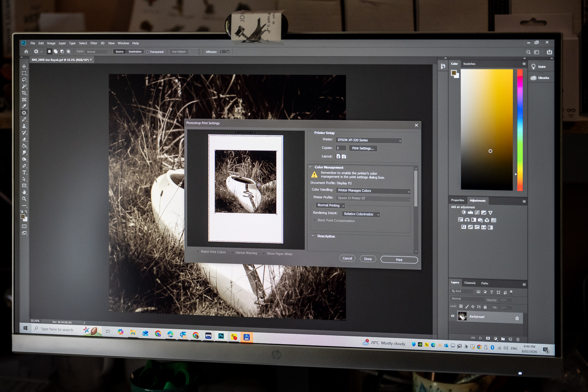Open Photoshop from the Windows taskbar
Image resolution: width=588 pixels, height=392 pixels.
point(221,336)
